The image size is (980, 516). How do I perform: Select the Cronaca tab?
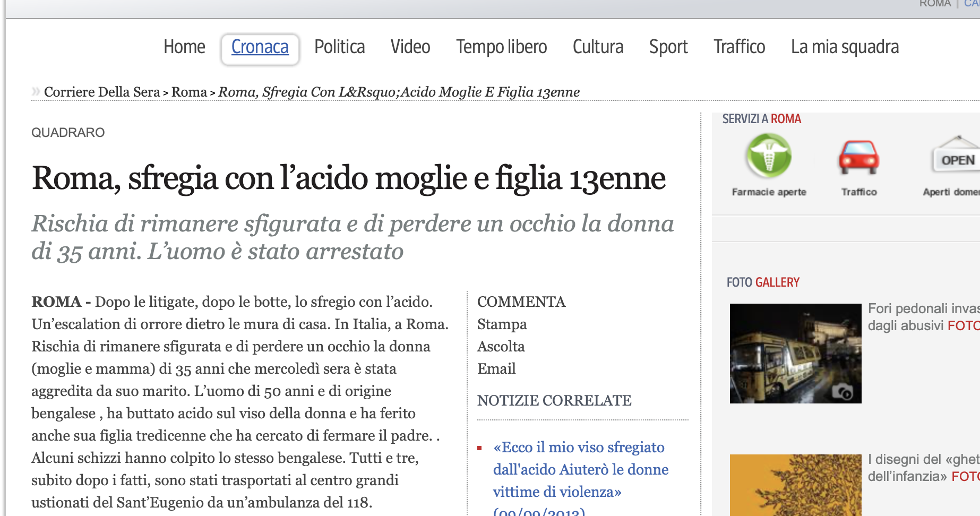pyautogui.click(x=260, y=47)
